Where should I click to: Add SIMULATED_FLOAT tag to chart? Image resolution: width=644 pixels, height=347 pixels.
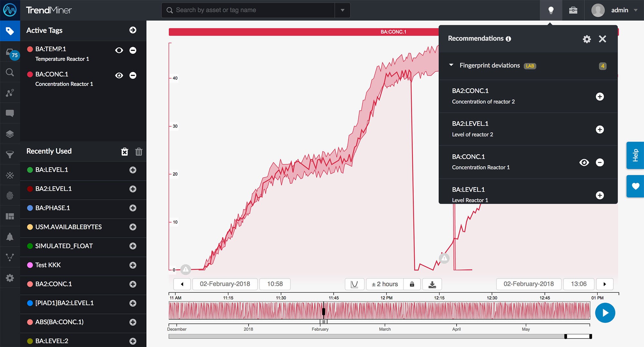(x=133, y=246)
